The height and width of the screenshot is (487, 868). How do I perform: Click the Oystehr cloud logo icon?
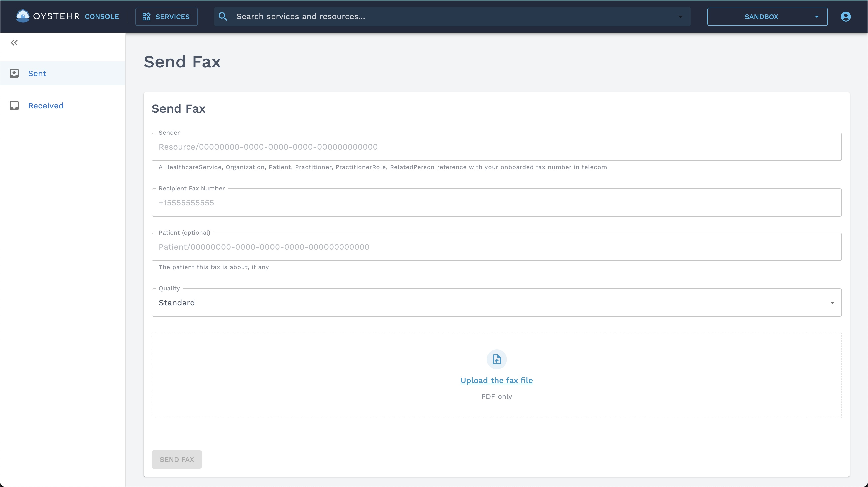(x=23, y=16)
